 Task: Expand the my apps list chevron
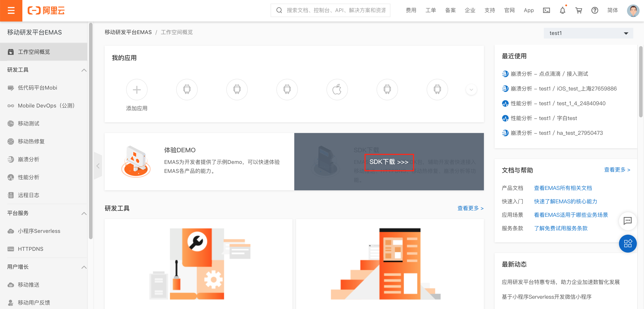click(x=471, y=90)
